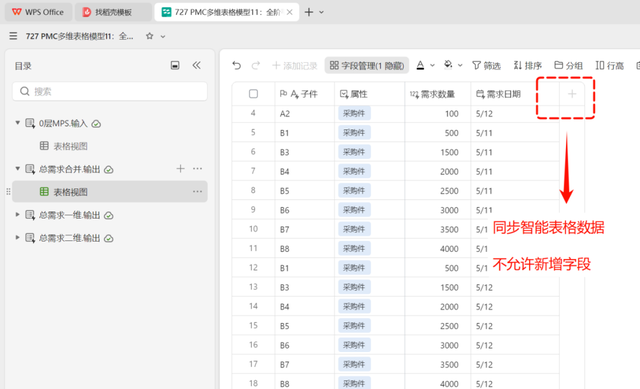The width and height of the screenshot is (640, 389).
Task: Click the undo arrow icon
Action: 236,65
